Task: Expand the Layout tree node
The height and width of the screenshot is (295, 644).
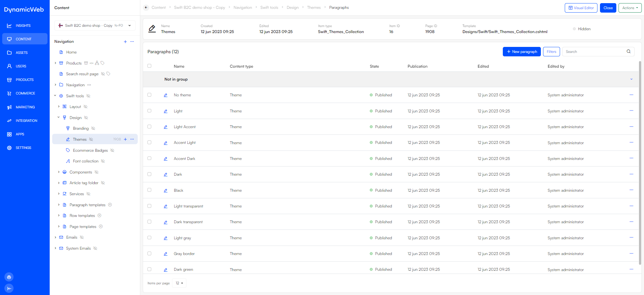Action: (x=59, y=107)
